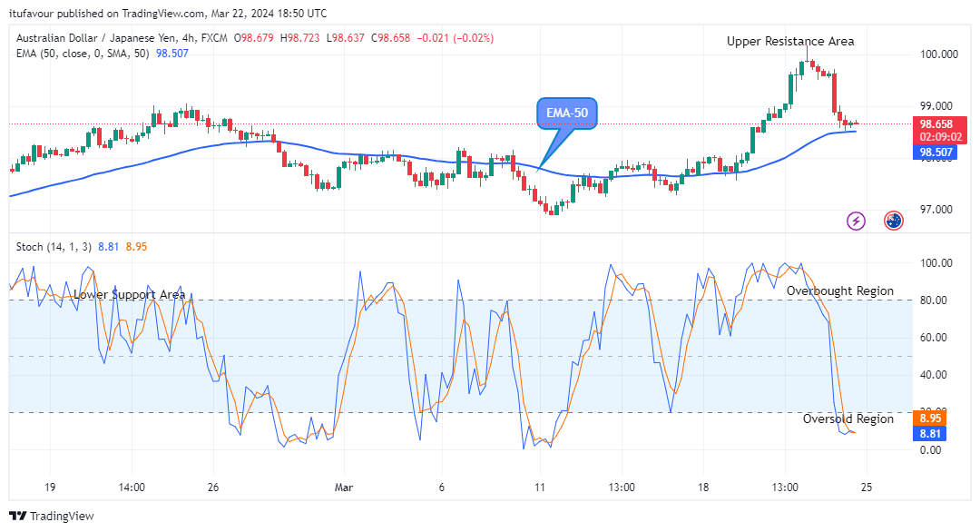The width and height of the screenshot is (980, 532).
Task: Click the blue Stoch value label 8.81
Action: (930, 433)
